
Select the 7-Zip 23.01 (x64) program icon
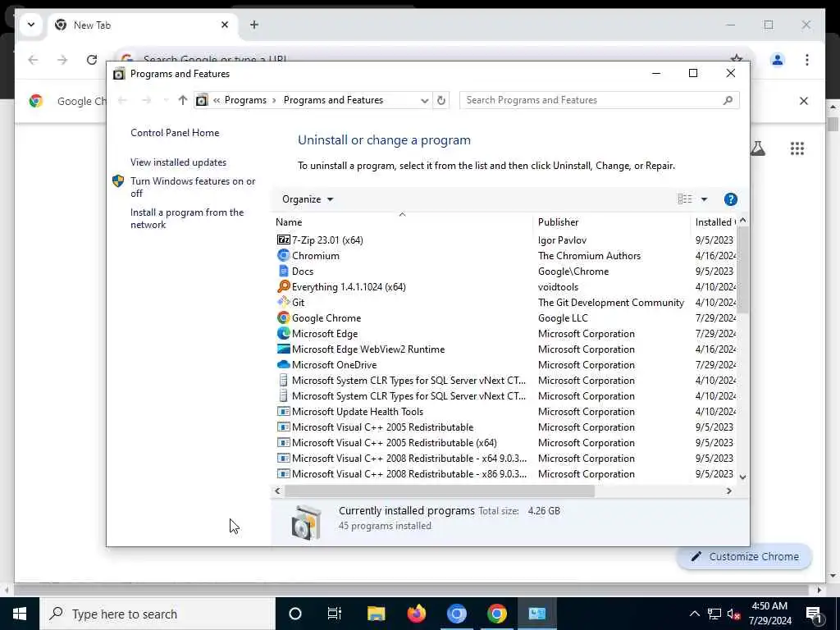tap(283, 240)
